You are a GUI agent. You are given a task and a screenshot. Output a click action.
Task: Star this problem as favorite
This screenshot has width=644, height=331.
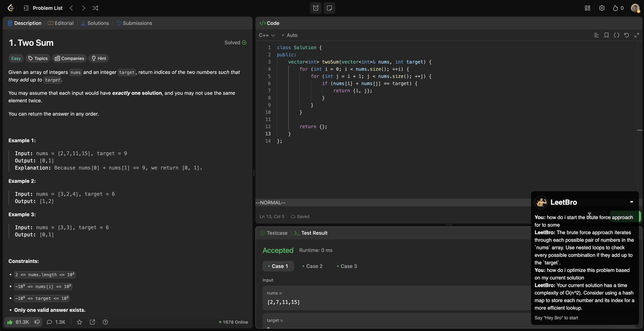click(x=80, y=322)
